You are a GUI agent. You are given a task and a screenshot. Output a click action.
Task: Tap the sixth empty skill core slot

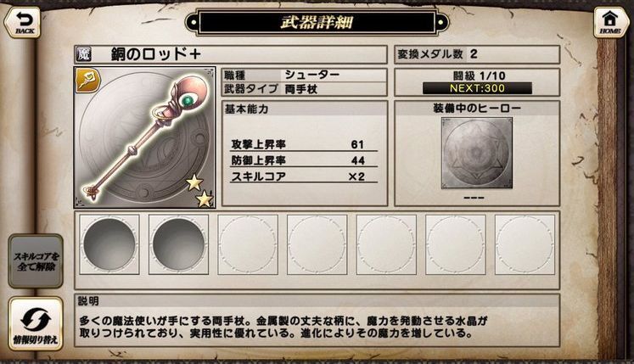pos(456,244)
